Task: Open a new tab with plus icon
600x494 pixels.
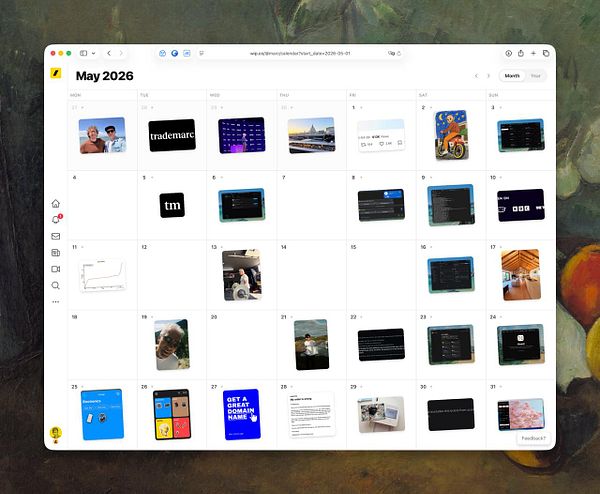Action: [533, 53]
